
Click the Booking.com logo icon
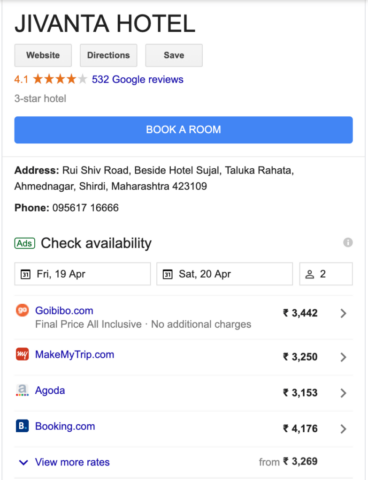click(22, 426)
